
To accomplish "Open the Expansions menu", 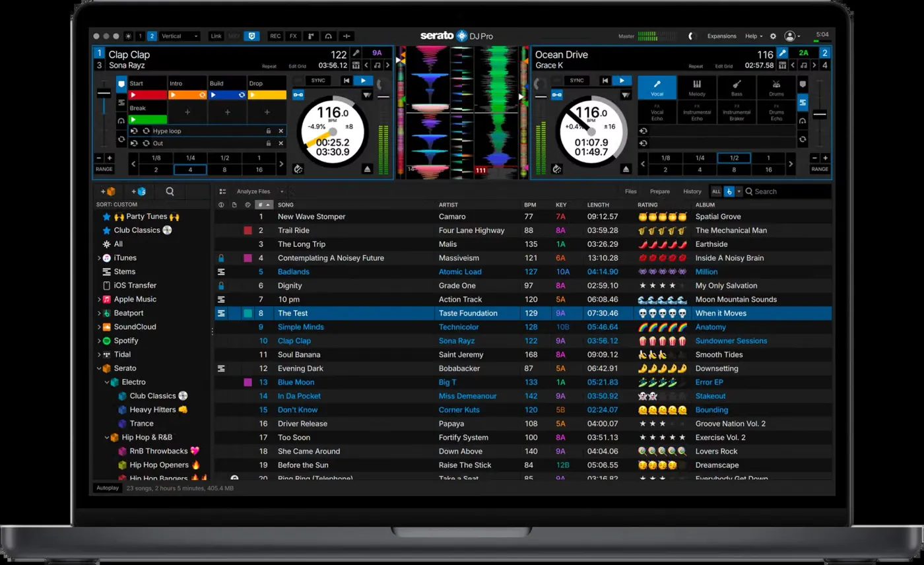I will pyautogui.click(x=722, y=36).
